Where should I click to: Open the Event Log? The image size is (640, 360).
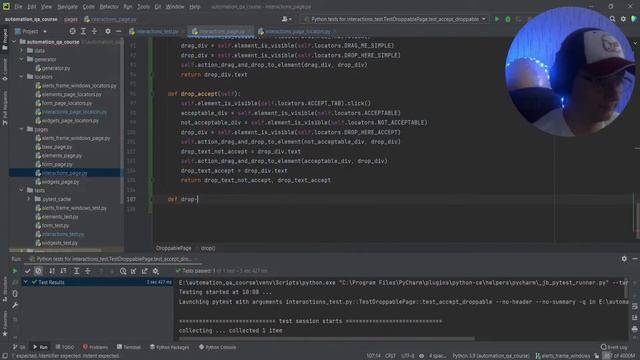[x=614, y=347]
